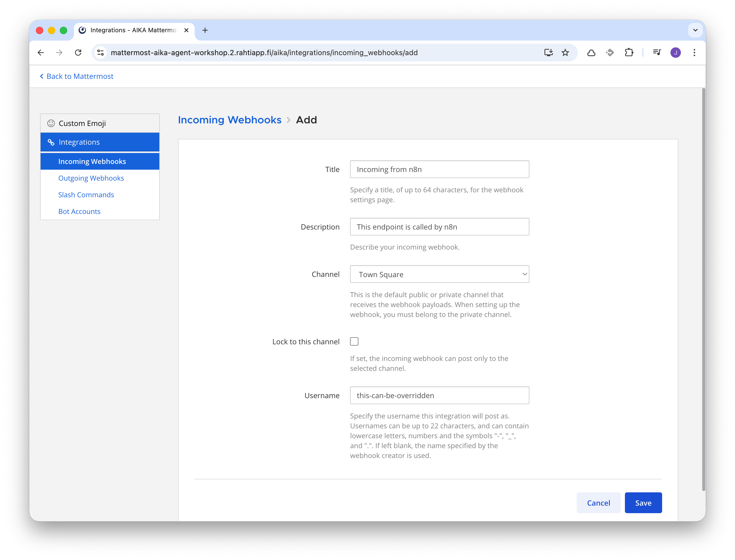Image resolution: width=735 pixels, height=560 pixels.
Task: Open the media controls icon in toolbar
Action: [657, 52]
